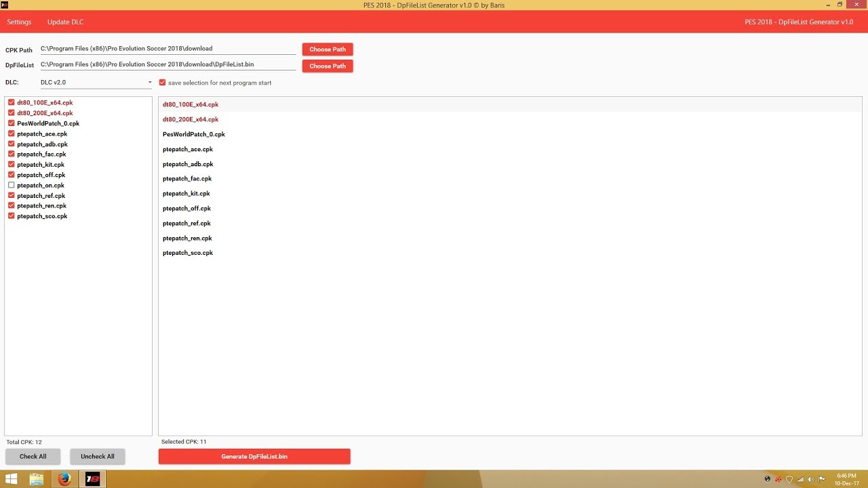This screenshot has width=868, height=488.
Task: Select ptepatch_sco.cpk in the right list
Action: (x=510, y=253)
